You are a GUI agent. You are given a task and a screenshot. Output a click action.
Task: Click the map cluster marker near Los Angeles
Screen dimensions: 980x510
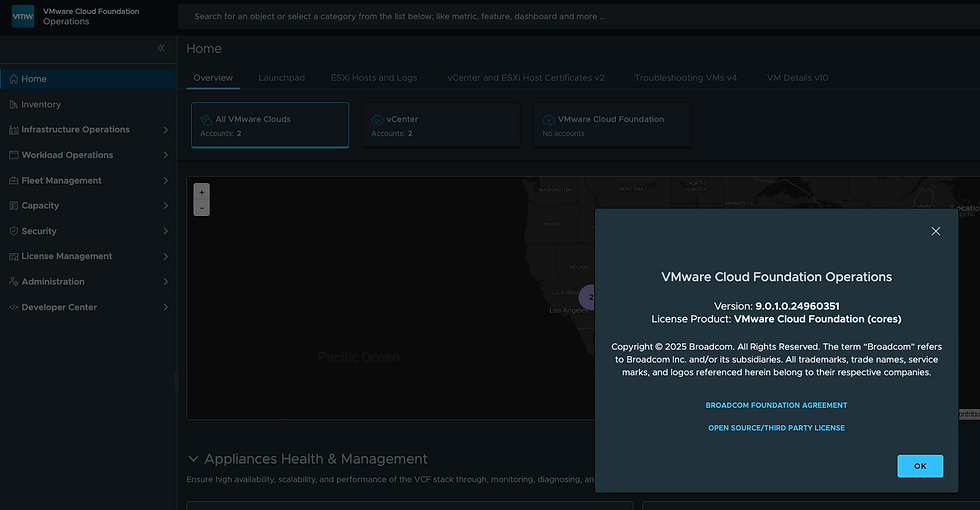click(x=588, y=298)
